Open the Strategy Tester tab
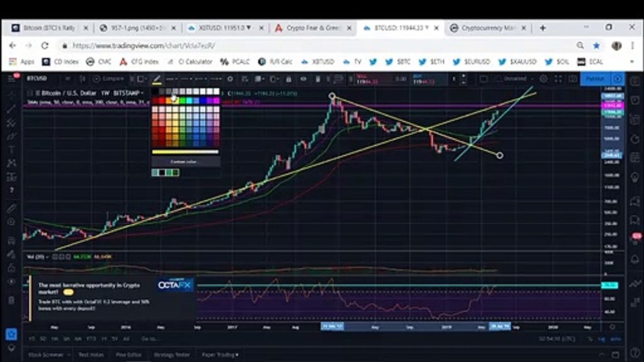 [171, 354]
